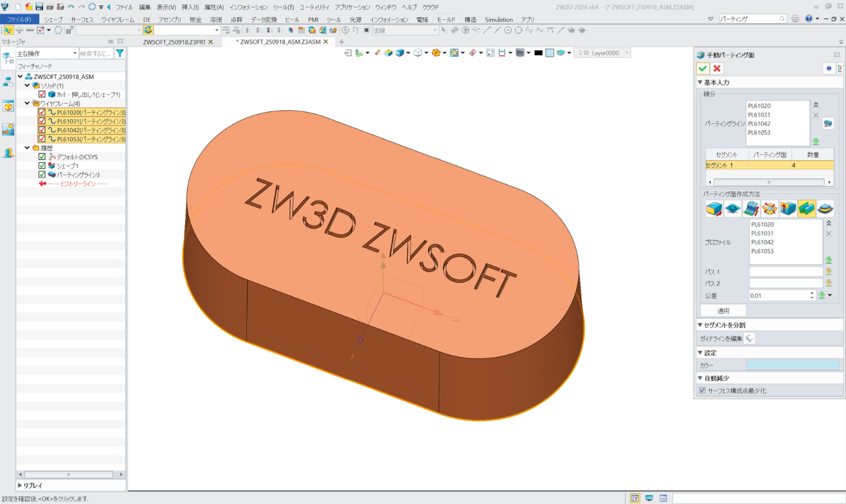Cancel with the red X icon
The height and width of the screenshot is (504, 846).
717,68
